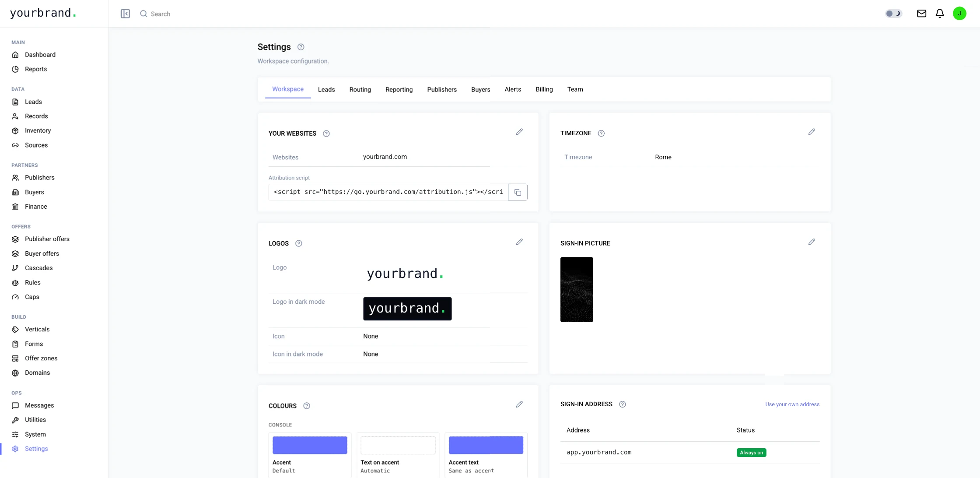Click the Accent text colour swatch
The image size is (980, 478).
pyautogui.click(x=486, y=445)
